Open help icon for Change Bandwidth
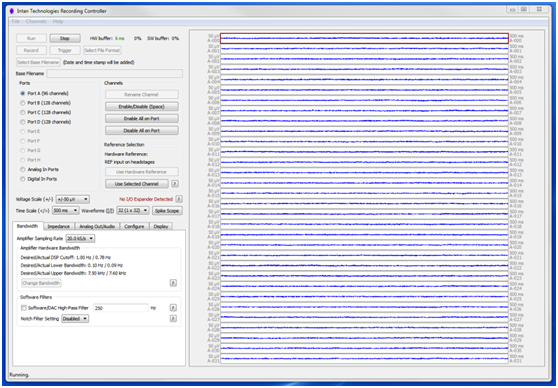This screenshot has height=388, width=558. coord(173,283)
